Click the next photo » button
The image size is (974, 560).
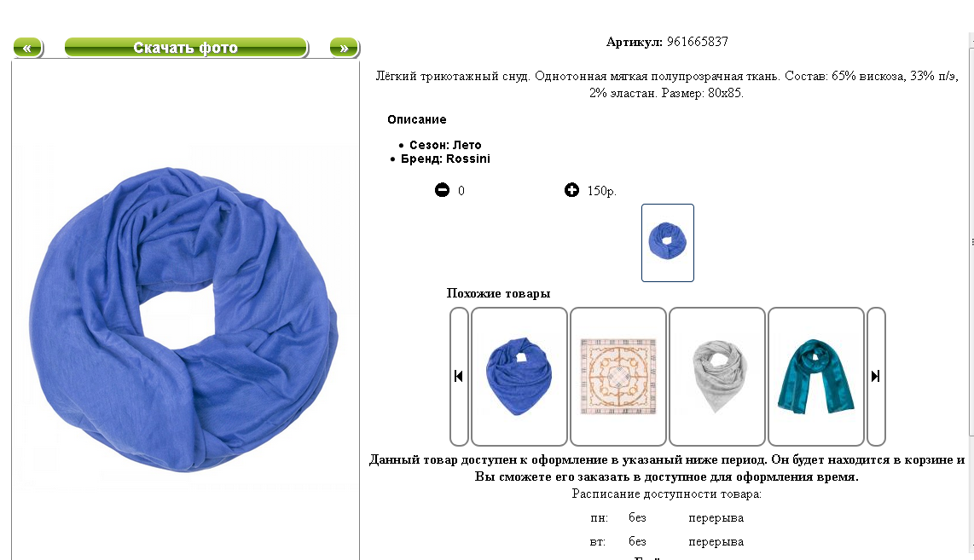[x=344, y=48]
